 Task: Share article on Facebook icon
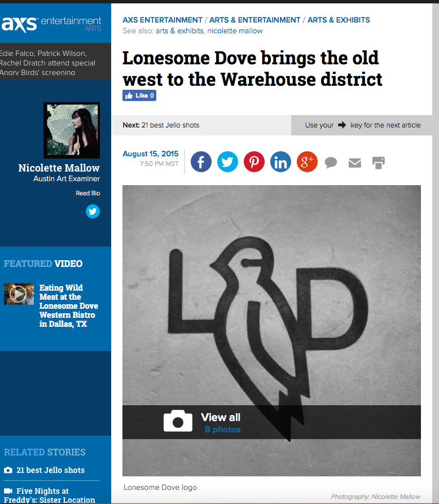201,161
